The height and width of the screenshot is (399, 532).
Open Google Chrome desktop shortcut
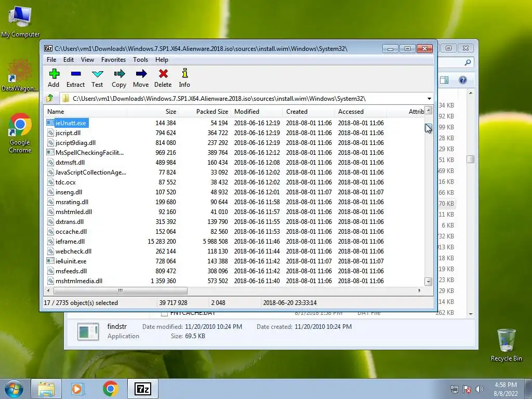[x=20, y=134]
